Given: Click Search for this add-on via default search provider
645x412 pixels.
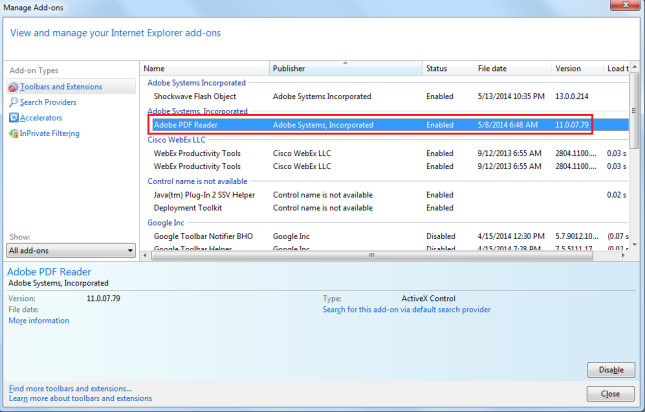Looking at the screenshot, I should [x=406, y=310].
